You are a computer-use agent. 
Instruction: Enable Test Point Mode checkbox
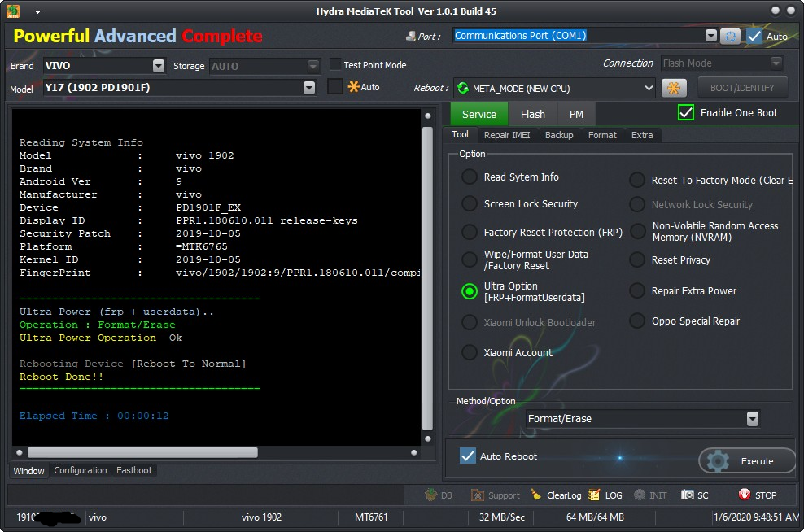[334, 64]
